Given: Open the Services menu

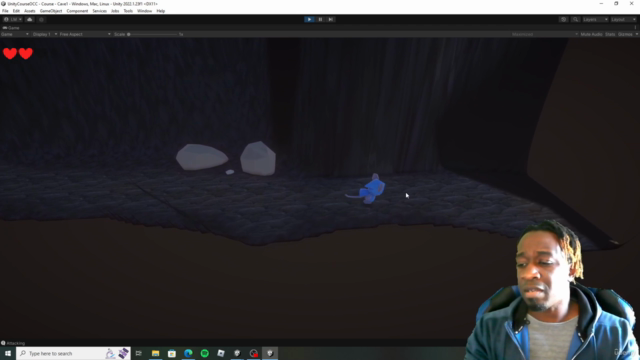Looking at the screenshot, I should tap(100, 11).
